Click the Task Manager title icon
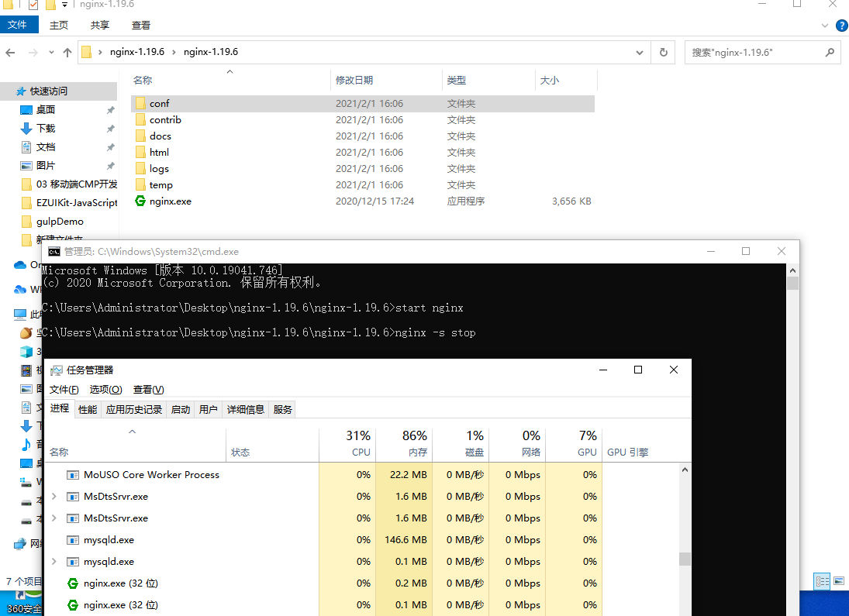This screenshot has height=616, width=849. click(57, 370)
